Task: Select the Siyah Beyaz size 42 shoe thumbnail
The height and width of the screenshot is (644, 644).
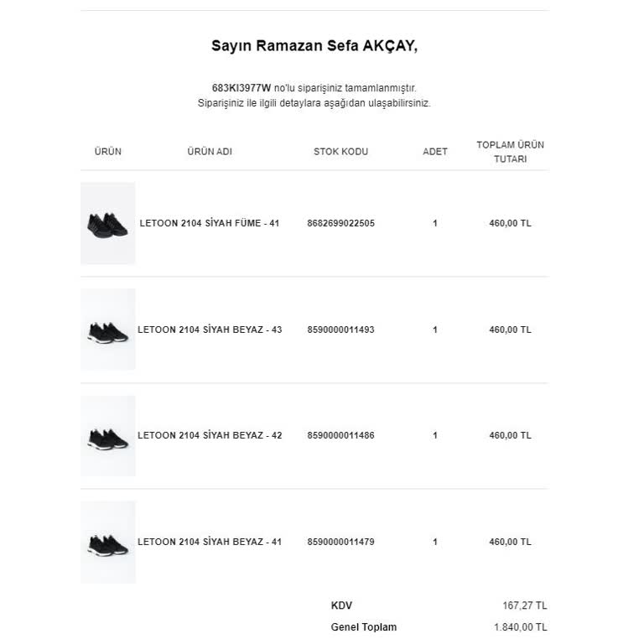Action: [107, 436]
